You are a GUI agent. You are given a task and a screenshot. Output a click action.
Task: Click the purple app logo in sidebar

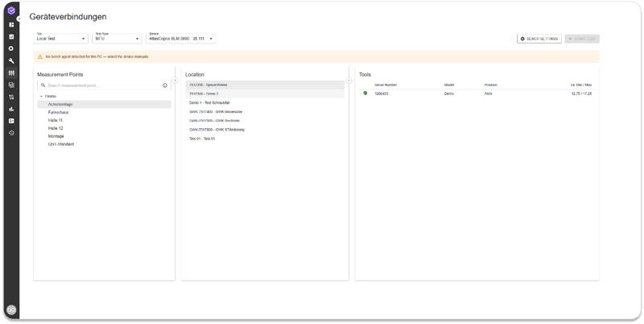pos(11,10)
